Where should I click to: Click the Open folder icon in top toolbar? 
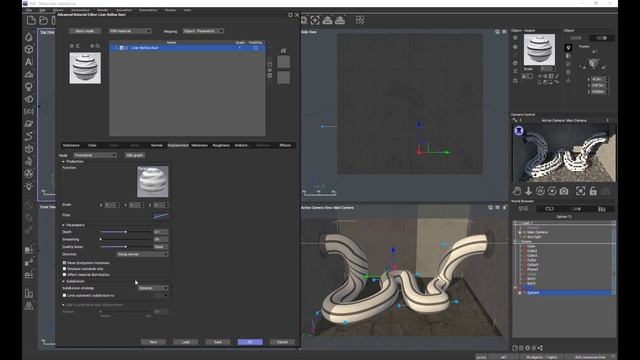[44, 20]
